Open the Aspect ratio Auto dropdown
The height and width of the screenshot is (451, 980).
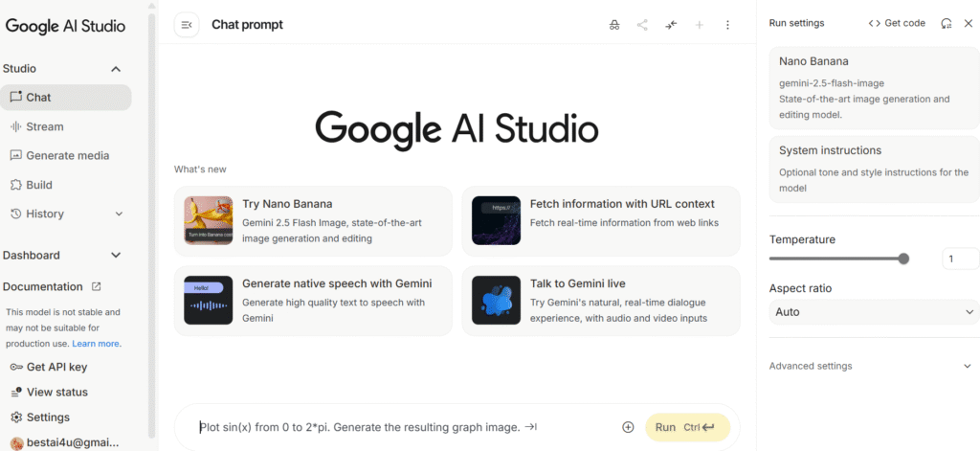click(874, 311)
